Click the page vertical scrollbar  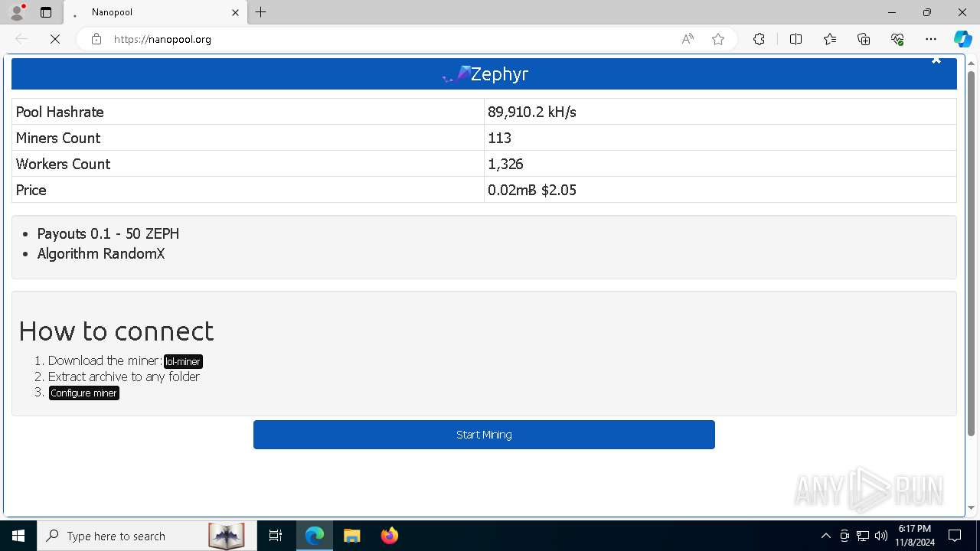[972, 253]
